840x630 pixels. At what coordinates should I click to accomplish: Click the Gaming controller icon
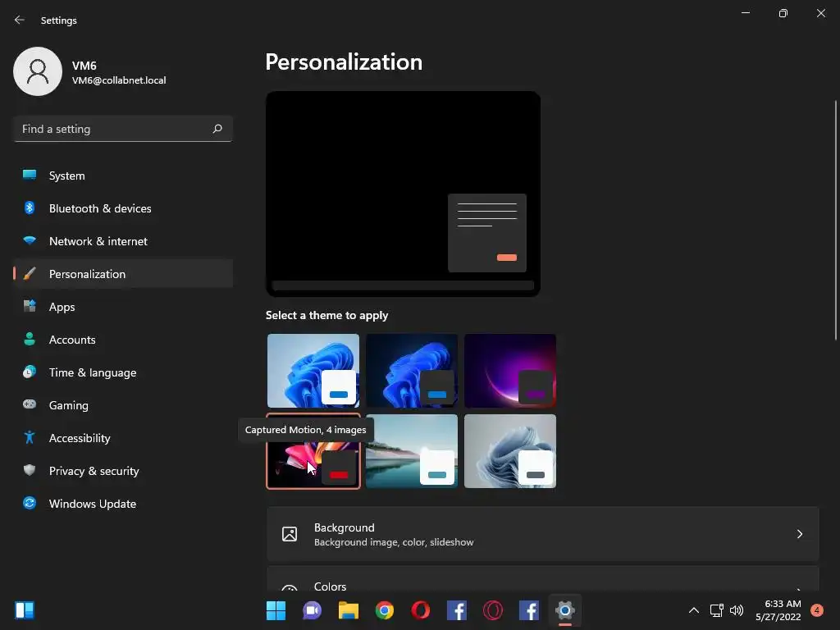pyautogui.click(x=30, y=404)
